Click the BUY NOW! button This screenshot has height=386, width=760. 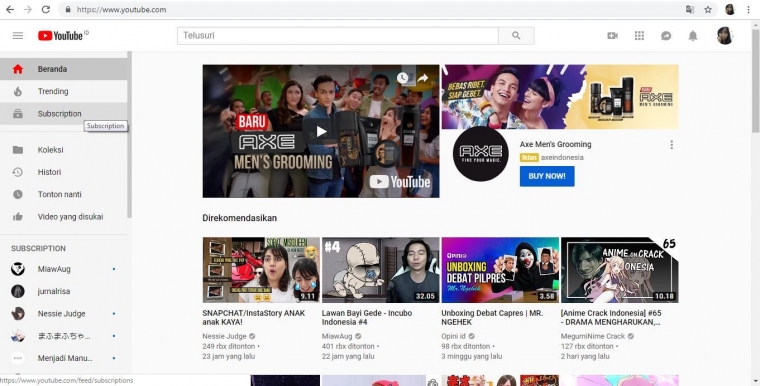(547, 176)
